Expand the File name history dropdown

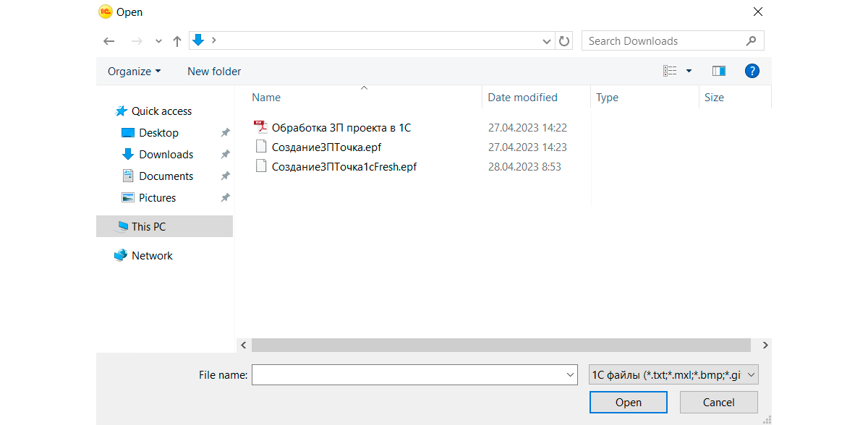pyautogui.click(x=570, y=375)
